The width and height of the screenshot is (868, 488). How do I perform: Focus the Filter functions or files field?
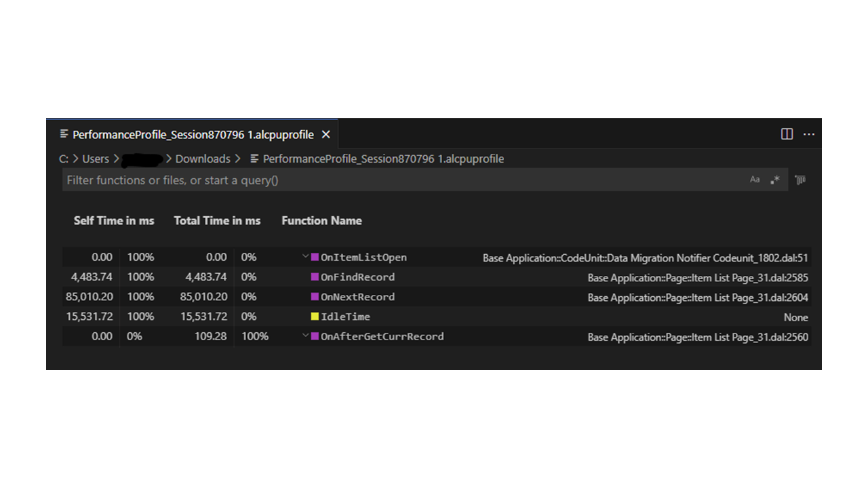point(400,180)
